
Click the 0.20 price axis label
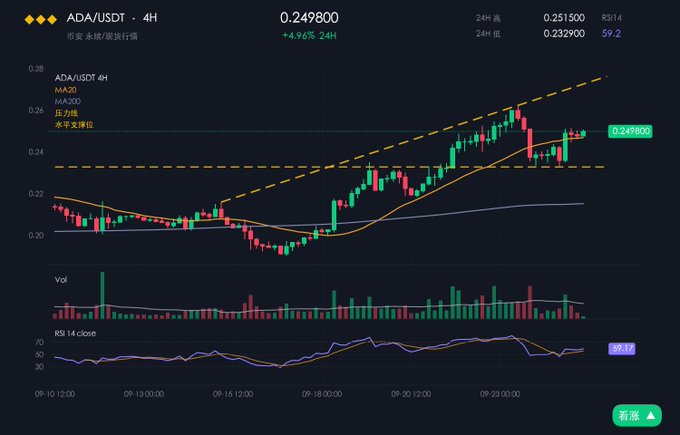pyautogui.click(x=36, y=235)
